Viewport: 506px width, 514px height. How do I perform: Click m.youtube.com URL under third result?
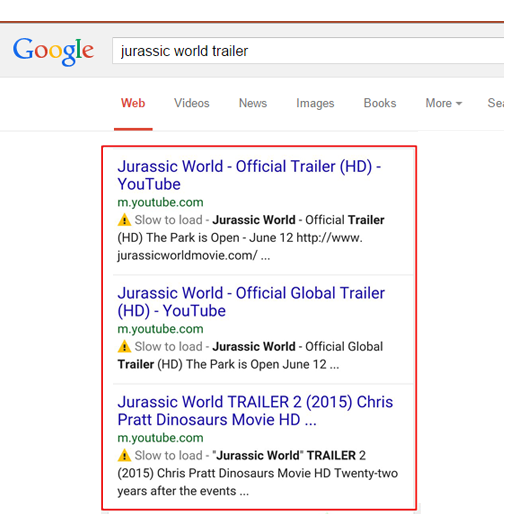(x=160, y=438)
